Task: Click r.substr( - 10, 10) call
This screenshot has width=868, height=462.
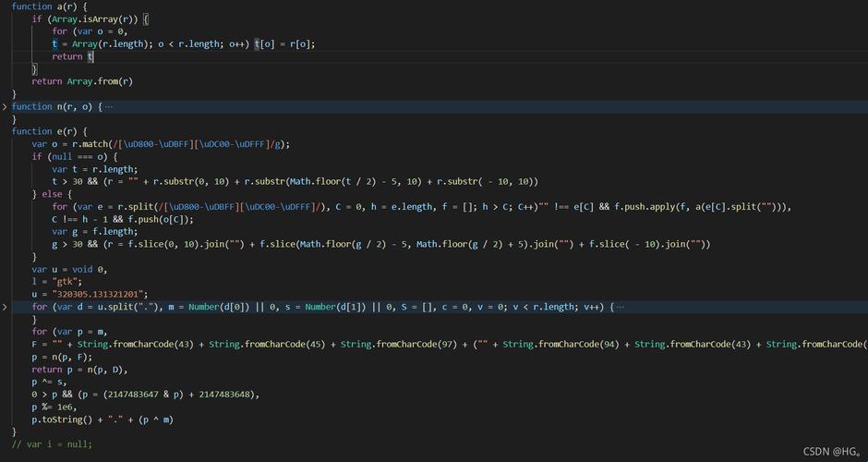Action: [485, 182]
